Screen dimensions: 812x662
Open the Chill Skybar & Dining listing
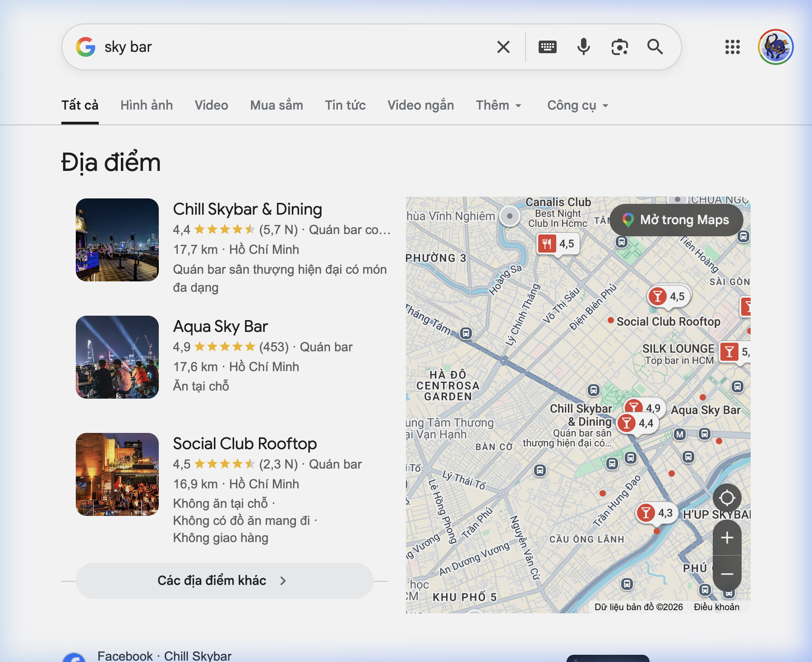click(248, 209)
